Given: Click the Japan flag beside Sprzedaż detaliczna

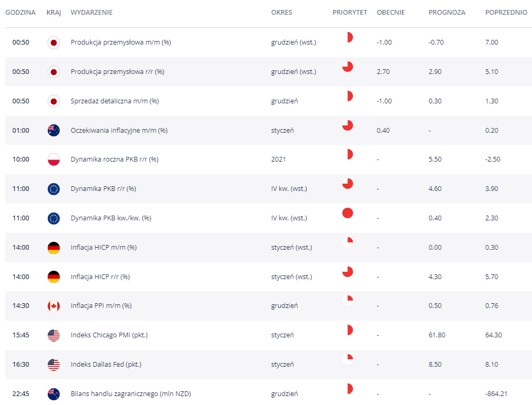Looking at the screenshot, I should coord(53,101).
